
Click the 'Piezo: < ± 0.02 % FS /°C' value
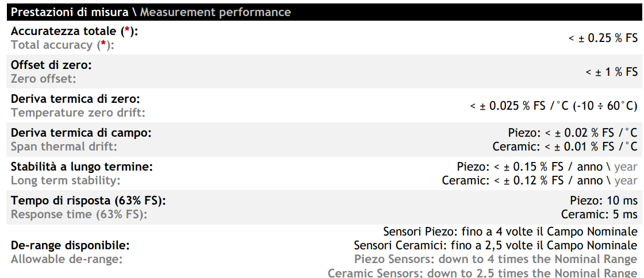coord(573,133)
